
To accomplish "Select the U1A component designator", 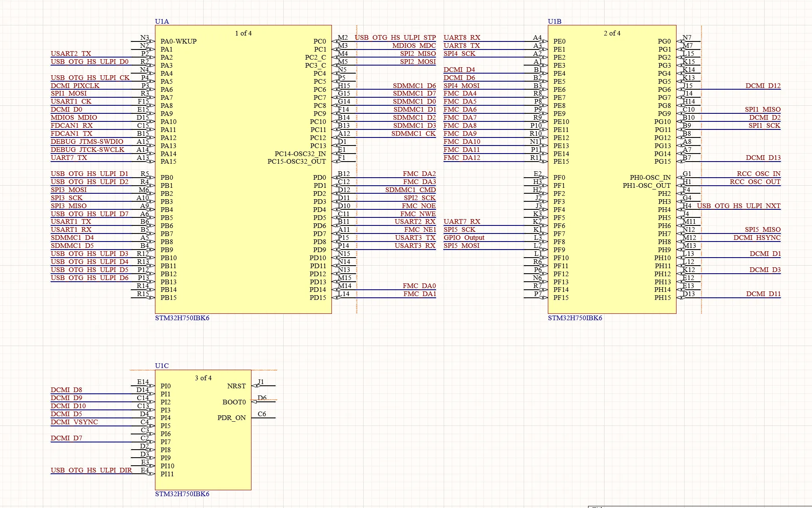I will (x=162, y=21).
